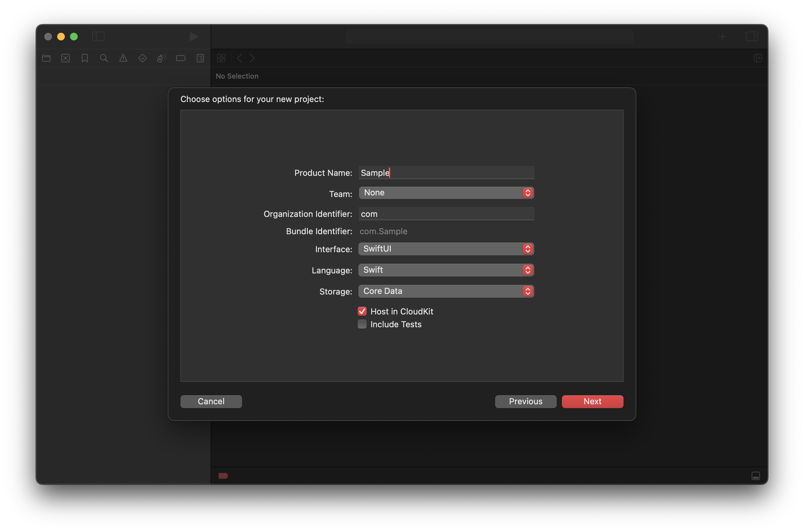
Task: Open the Bookmark navigator icon
Action: coord(85,58)
